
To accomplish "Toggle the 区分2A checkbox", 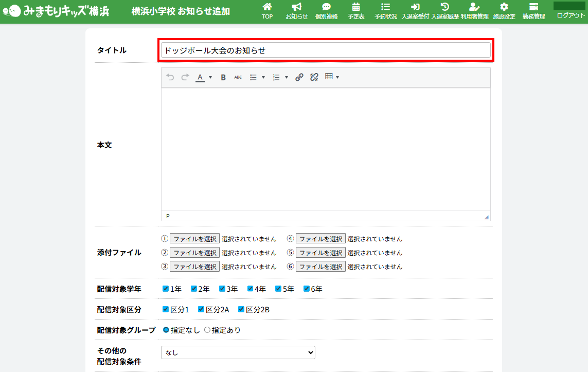I will pyautogui.click(x=201, y=310).
